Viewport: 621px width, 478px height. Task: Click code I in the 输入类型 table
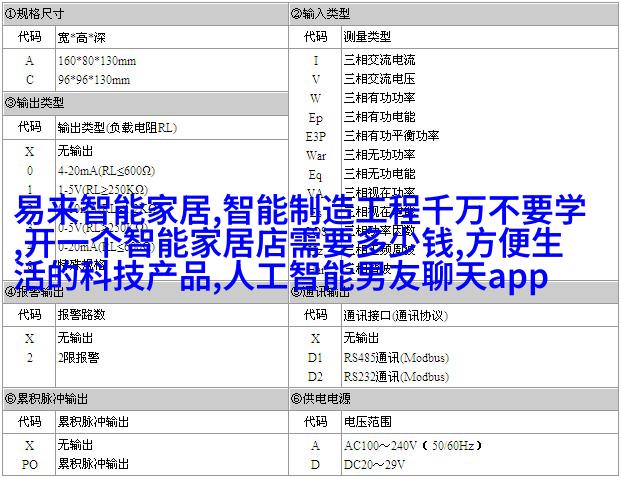tap(316, 61)
